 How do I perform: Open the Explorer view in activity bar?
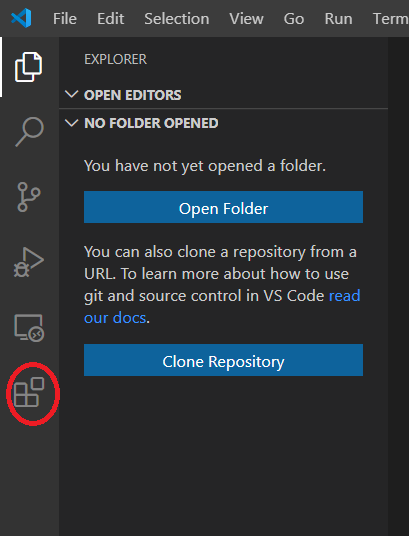[x=29, y=67]
